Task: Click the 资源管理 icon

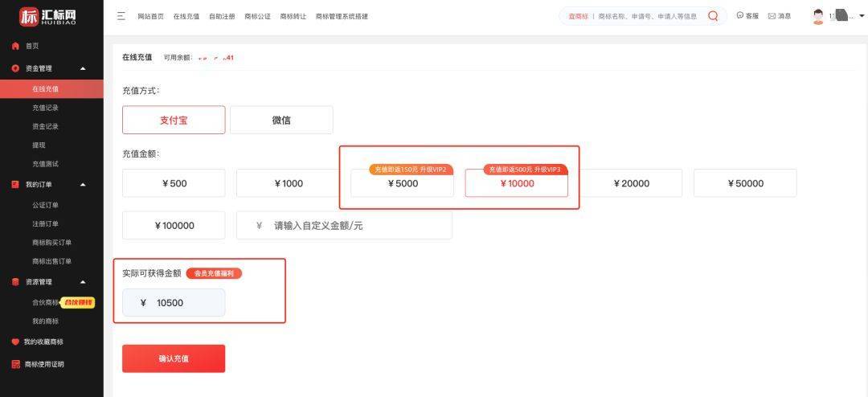Action: point(15,282)
